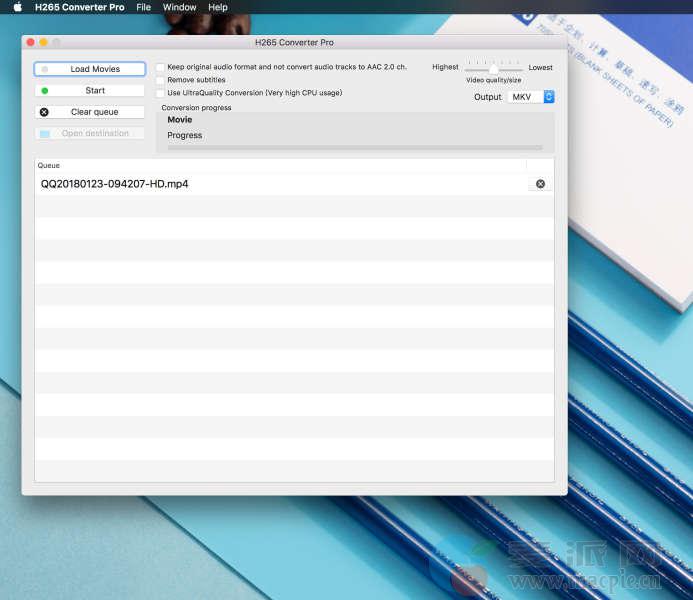This screenshot has width=693, height=600.
Task: Close the H265 Converter Pro window
Action: tap(30, 42)
